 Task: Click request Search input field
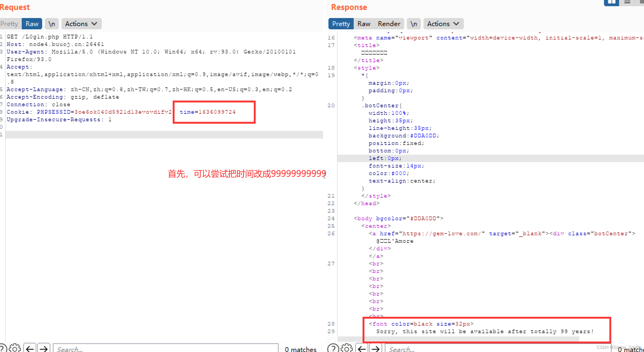pyautogui.click(x=165, y=349)
